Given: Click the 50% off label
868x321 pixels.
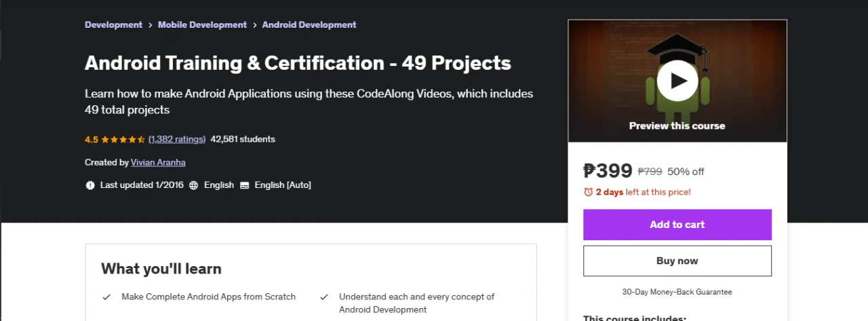Looking at the screenshot, I should point(686,172).
